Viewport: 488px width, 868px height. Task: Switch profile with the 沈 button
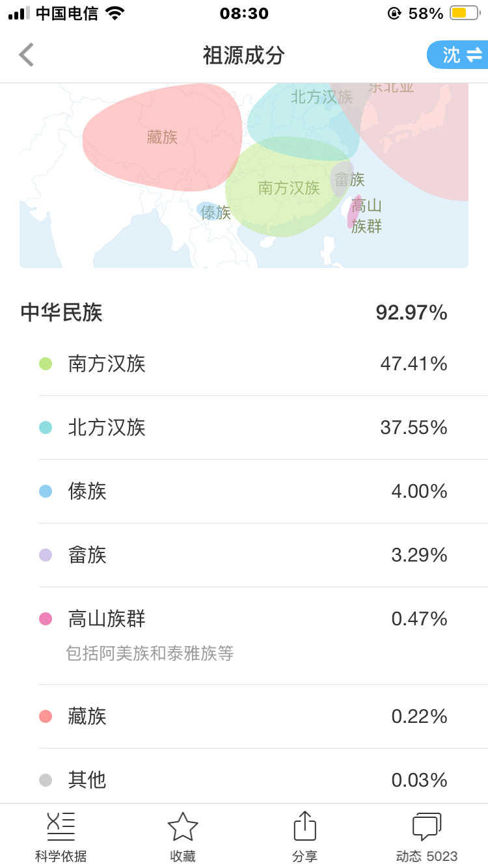pos(458,55)
